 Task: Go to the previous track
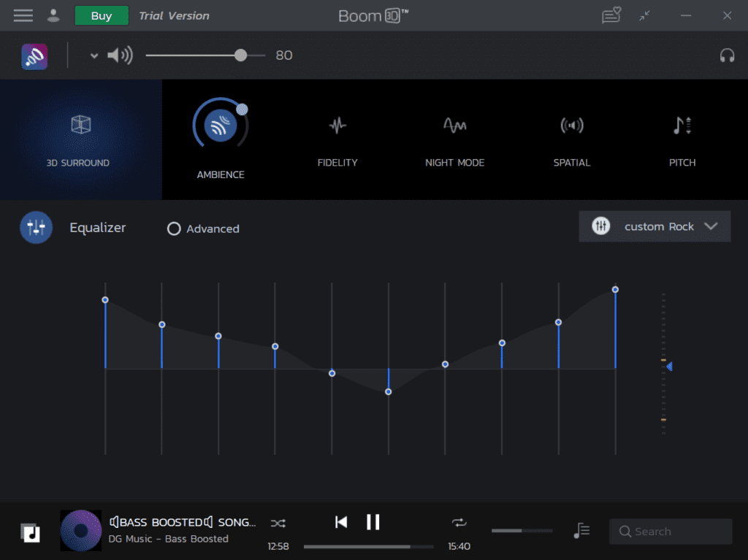click(341, 522)
